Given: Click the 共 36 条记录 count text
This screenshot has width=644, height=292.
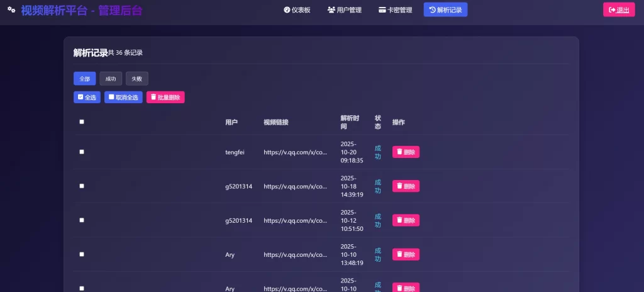Looking at the screenshot, I should 125,53.
